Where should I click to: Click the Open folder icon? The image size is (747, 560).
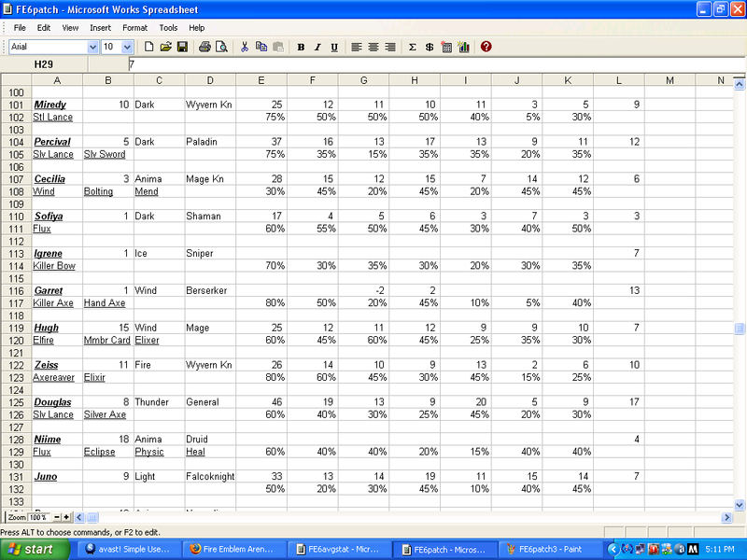point(165,47)
